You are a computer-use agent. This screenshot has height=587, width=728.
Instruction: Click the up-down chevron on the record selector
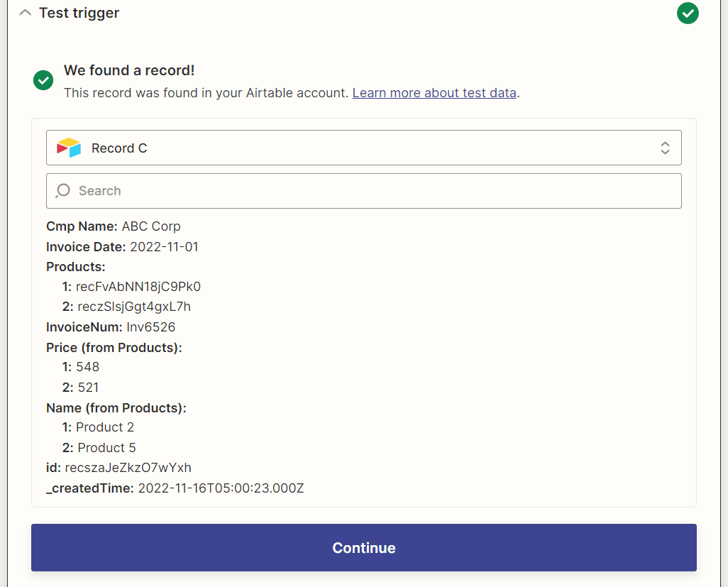665,147
